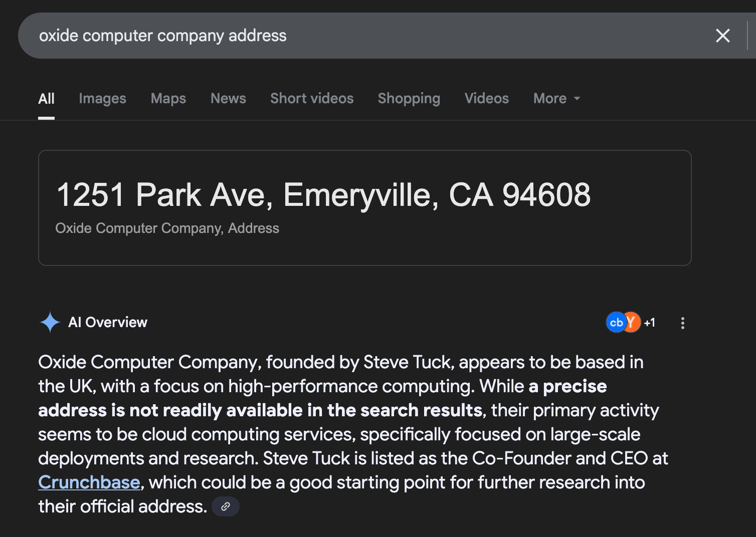Viewport: 756px width, 537px height.
Task: Show the +1 additional sources
Action: [x=650, y=323]
